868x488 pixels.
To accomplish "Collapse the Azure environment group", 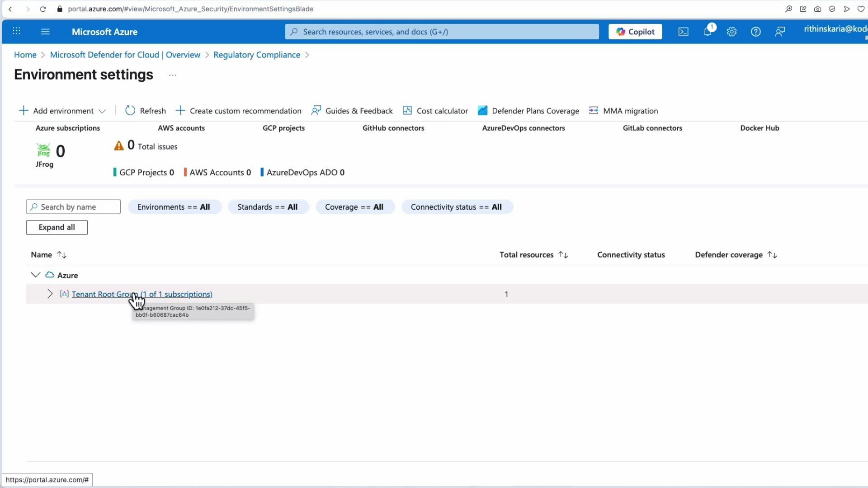I will [x=36, y=275].
